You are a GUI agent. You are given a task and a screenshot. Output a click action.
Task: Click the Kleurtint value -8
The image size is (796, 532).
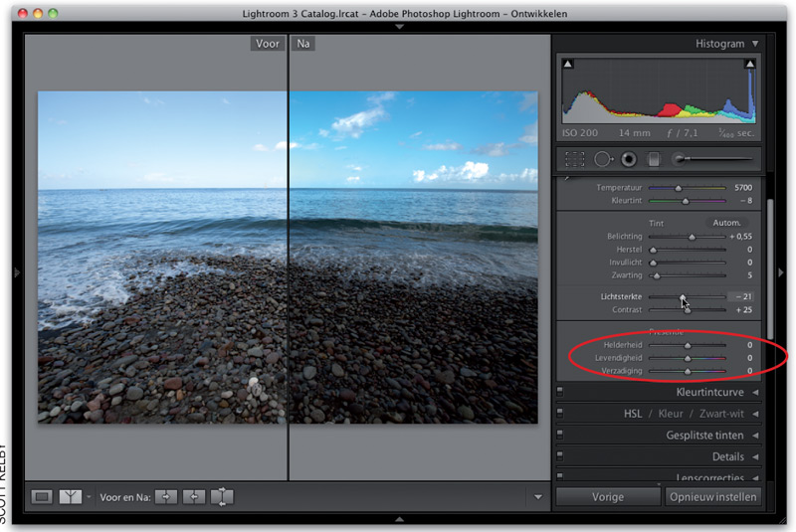pyautogui.click(x=745, y=201)
